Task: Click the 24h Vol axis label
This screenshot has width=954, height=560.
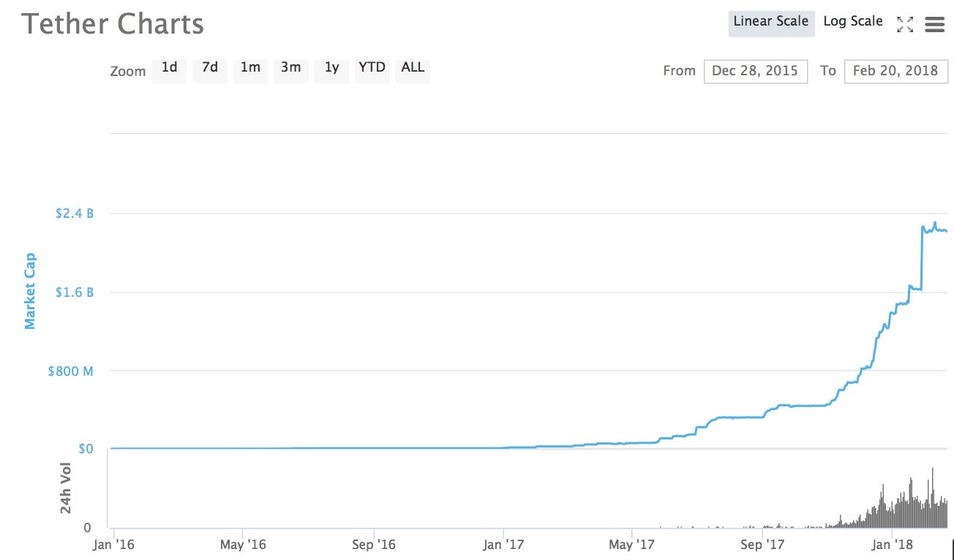Action: click(66, 488)
